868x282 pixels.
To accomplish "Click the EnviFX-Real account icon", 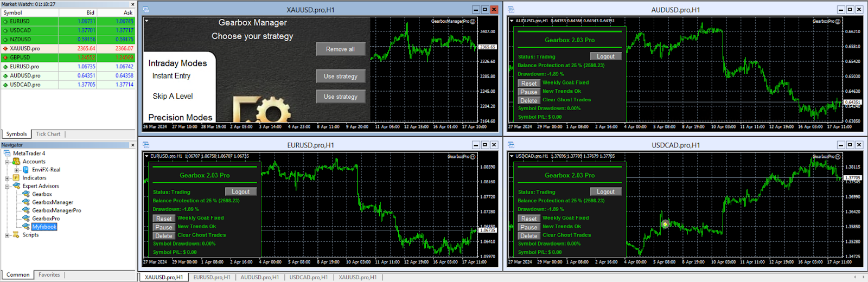I will pyautogui.click(x=25, y=170).
